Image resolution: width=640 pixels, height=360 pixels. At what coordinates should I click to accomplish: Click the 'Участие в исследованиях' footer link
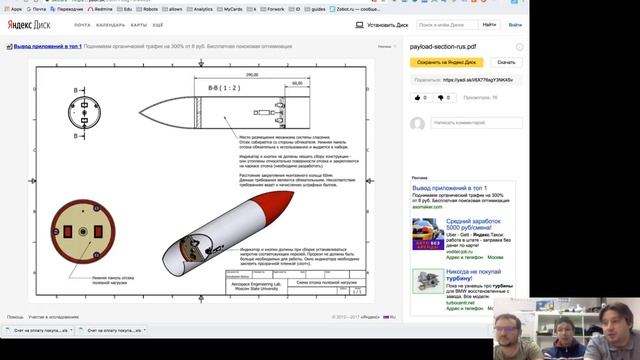click(53, 317)
